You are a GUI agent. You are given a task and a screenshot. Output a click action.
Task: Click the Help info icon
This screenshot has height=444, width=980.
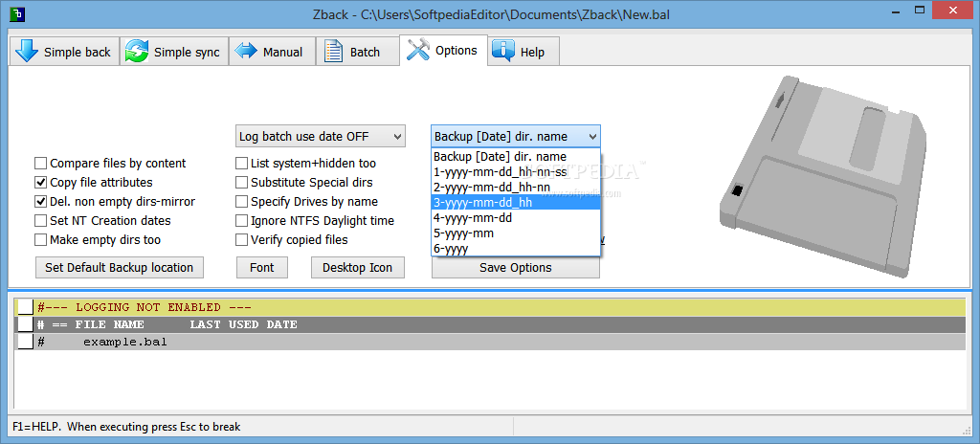503,52
